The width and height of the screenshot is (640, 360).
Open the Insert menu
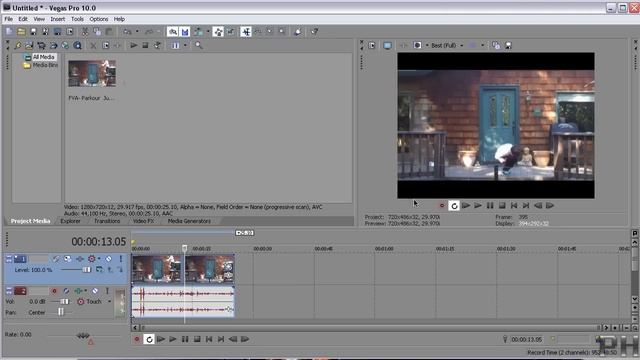tap(58, 19)
